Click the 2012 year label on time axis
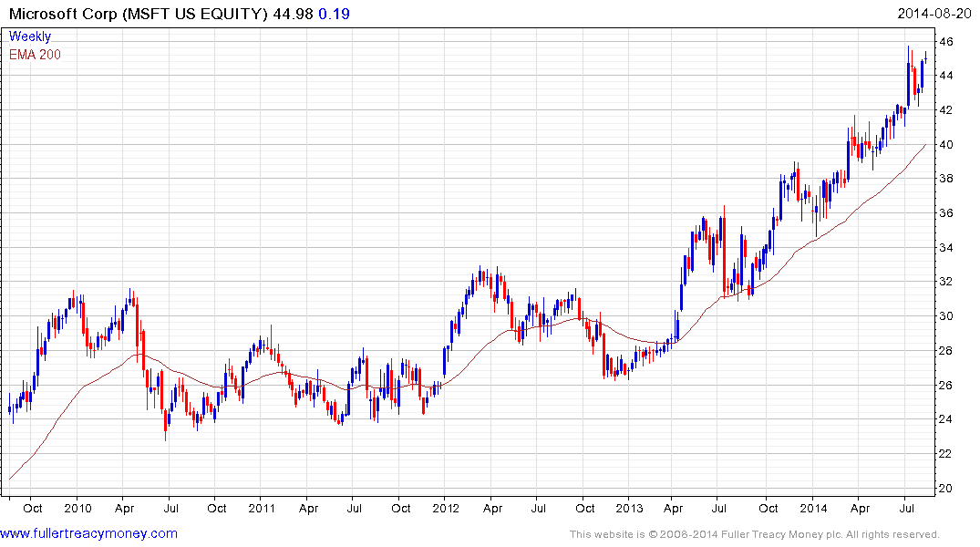This screenshot has width=980, height=547. (446, 508)
